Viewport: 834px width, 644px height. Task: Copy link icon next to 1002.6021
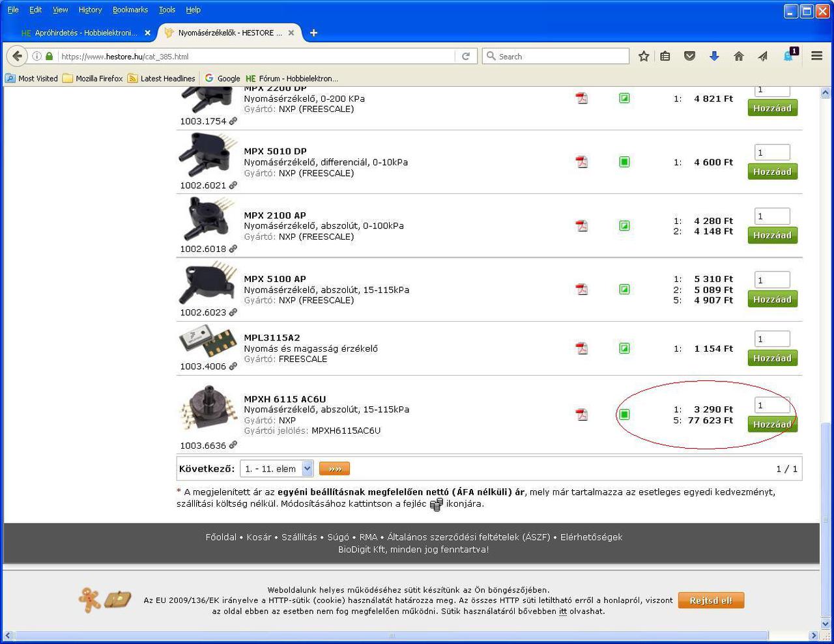[x=233, y=186]
